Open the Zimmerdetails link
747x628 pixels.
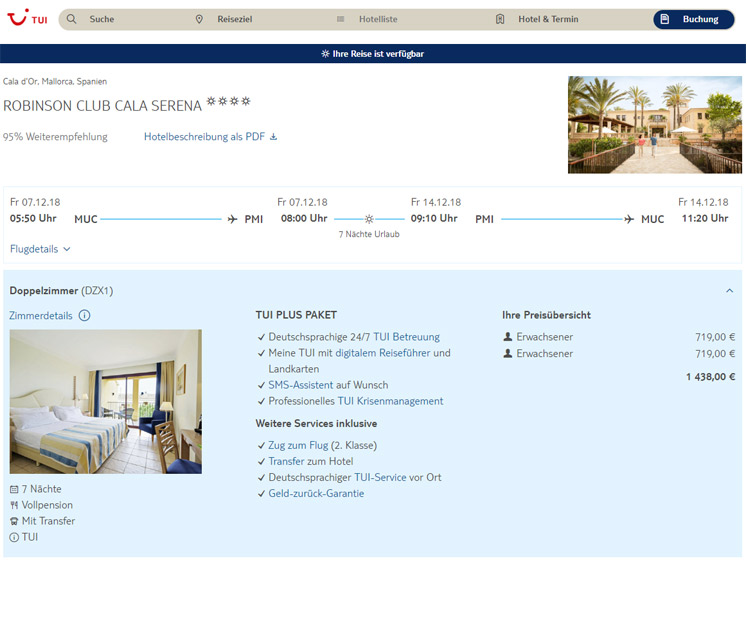point(41,316)
